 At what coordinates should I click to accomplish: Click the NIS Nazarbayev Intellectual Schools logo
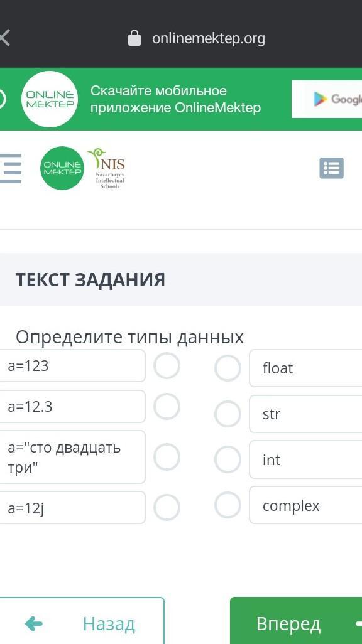(107, 168)
